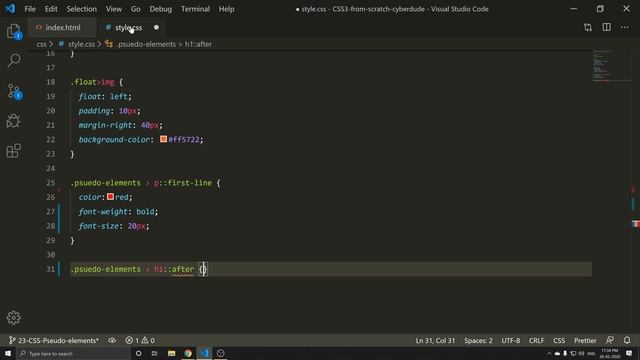This screenshot has height=360, width=640.
Task: Change end of line sequence CRLF
Action: point(536,340)
